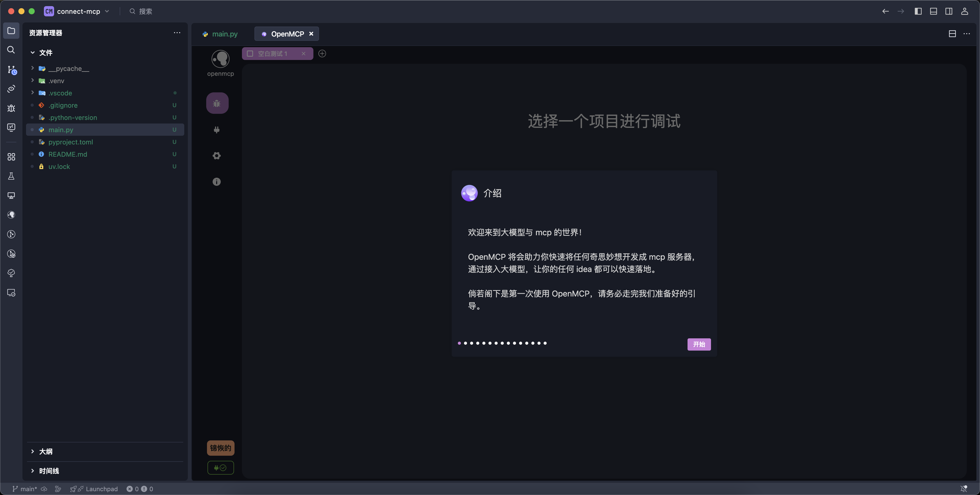The height and width of the screenshot is (495, 980).
Task: Click the connection status plug icon near 锦恢的
Action: click(221, 468)
